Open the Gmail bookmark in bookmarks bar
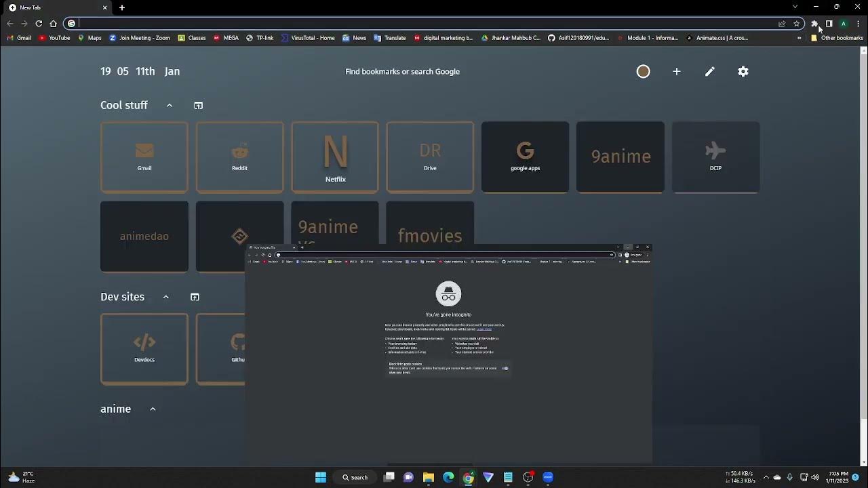This screenshot has width=868, height=488. click(19, 38)
